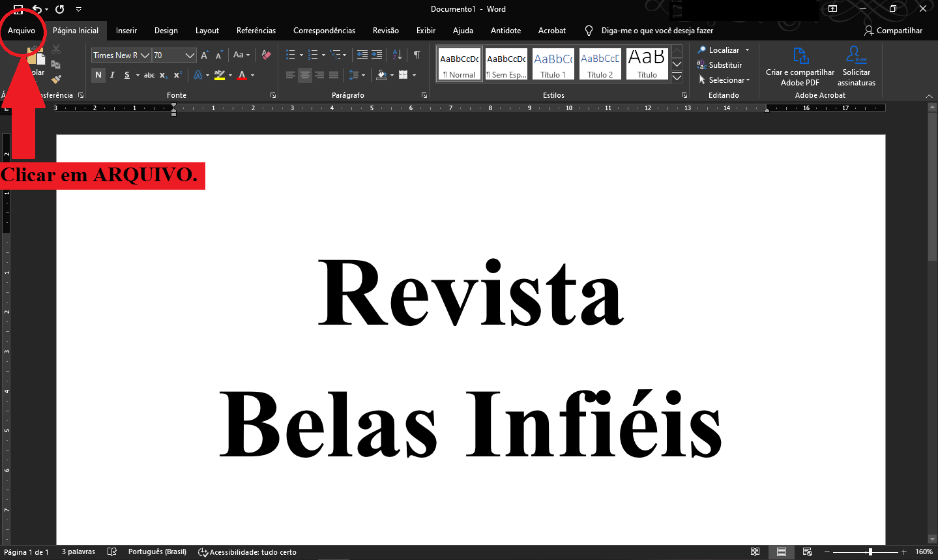Align text right

point(319,75)
